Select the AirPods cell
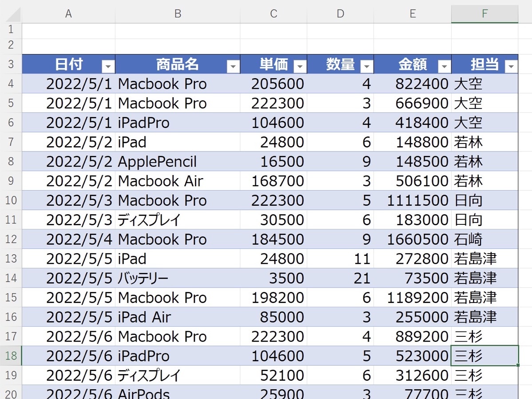Viewport: 532px width, 399px height. point(178,392)
